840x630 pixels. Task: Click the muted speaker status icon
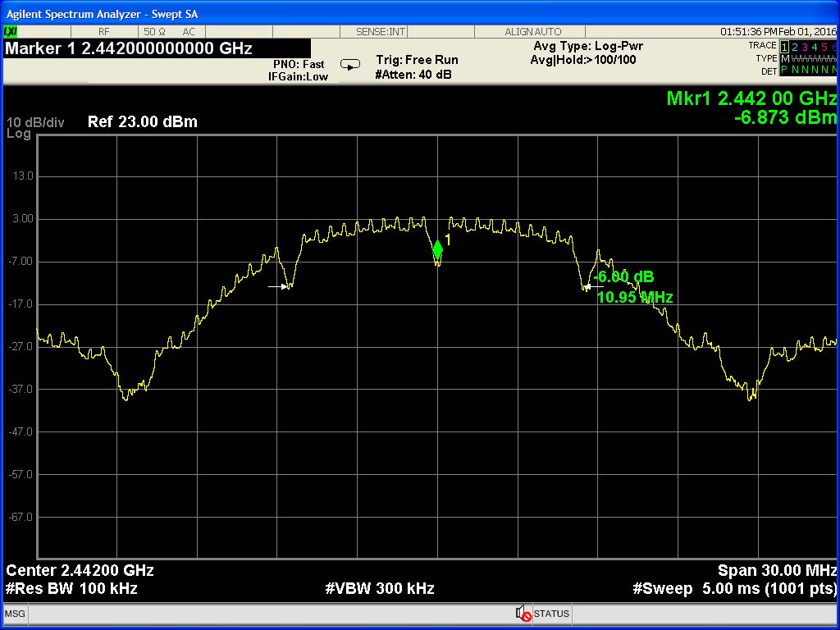pyautogui.click(x=523, y=613)
